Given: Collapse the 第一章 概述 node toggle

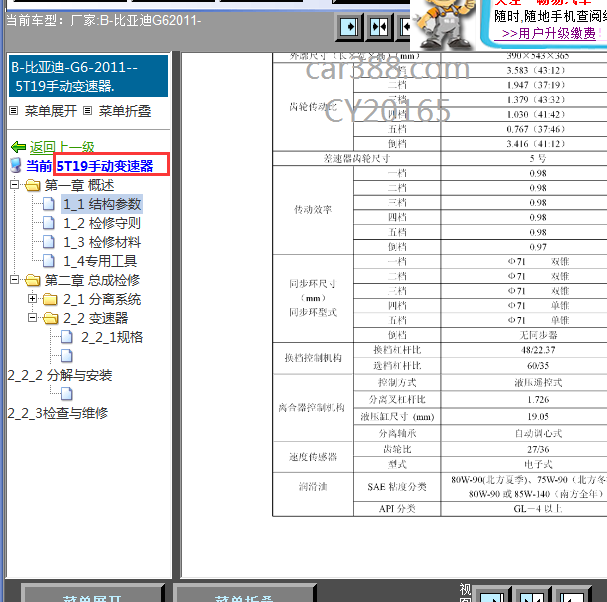Looking at the screenshot, I should tap(14, 185).
